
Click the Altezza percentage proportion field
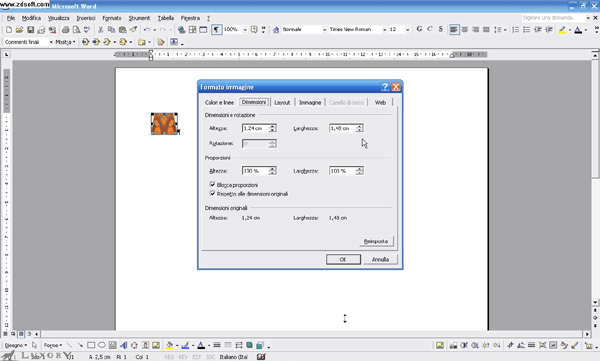click(255, 171)
